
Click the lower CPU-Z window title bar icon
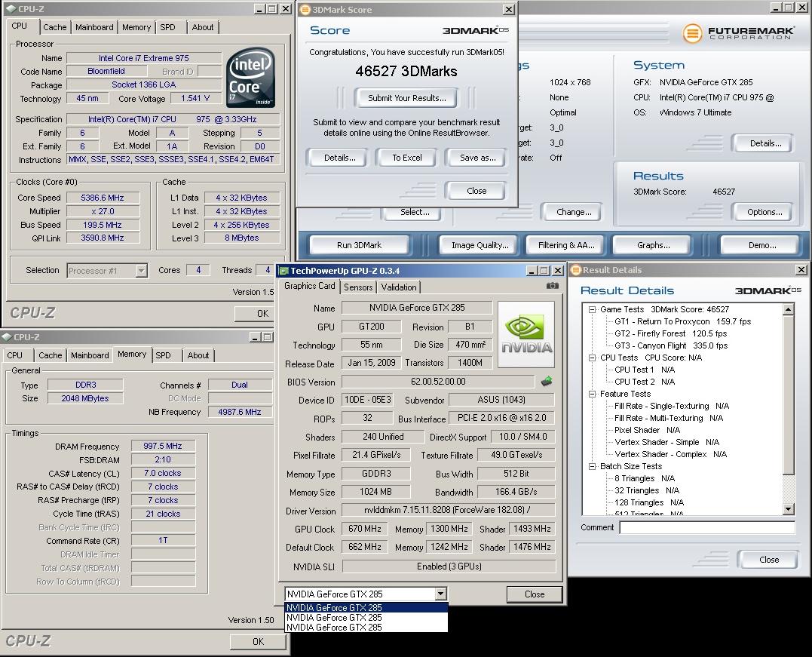point(8,336)
